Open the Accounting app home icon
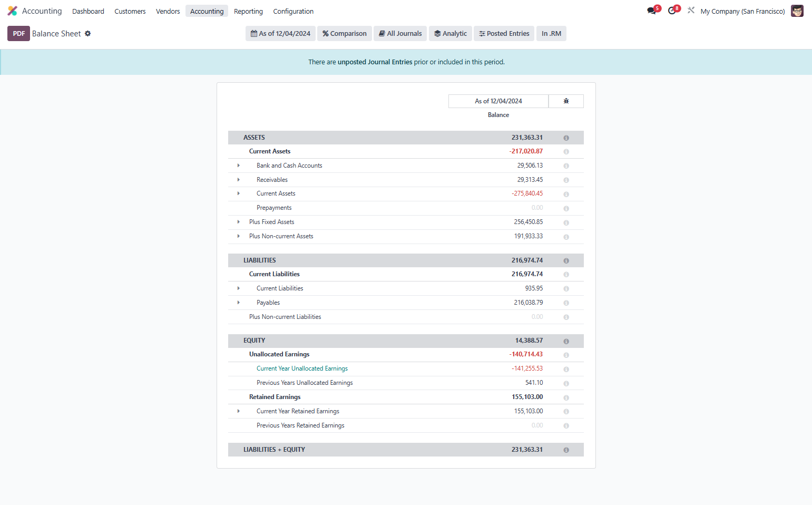812x505 pixels. coord(12,11)
